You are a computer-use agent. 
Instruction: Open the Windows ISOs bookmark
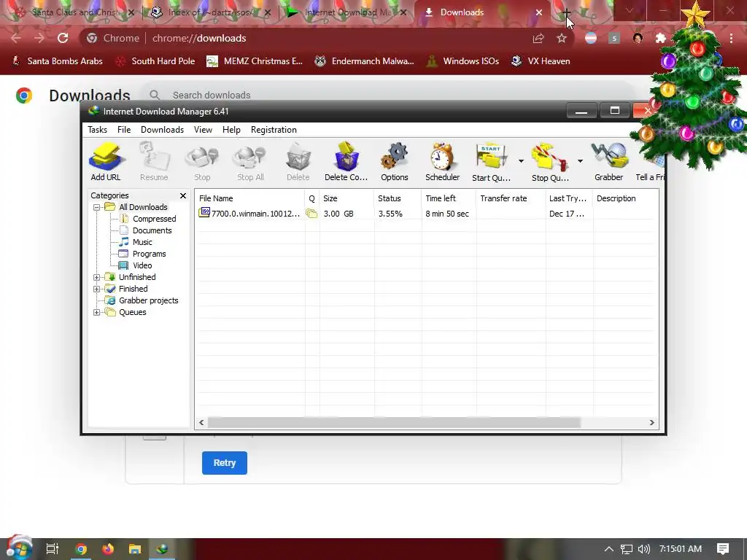coord(462,61)
